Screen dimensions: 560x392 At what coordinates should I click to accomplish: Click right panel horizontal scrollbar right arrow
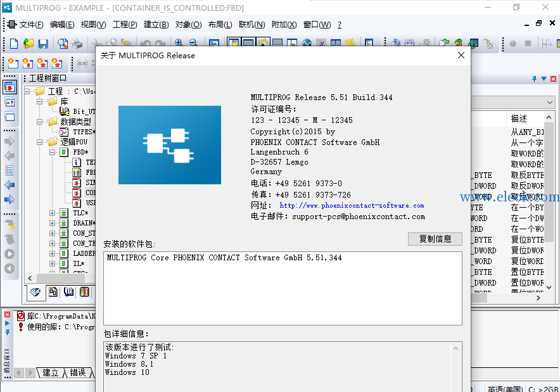tap(538, 298)
